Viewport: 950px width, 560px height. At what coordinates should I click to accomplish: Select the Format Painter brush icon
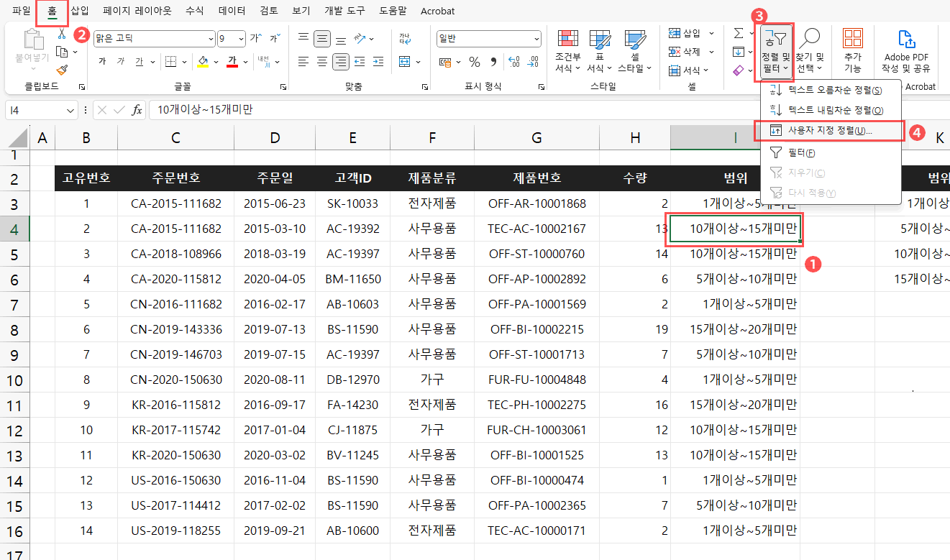[x=62, y=70]
